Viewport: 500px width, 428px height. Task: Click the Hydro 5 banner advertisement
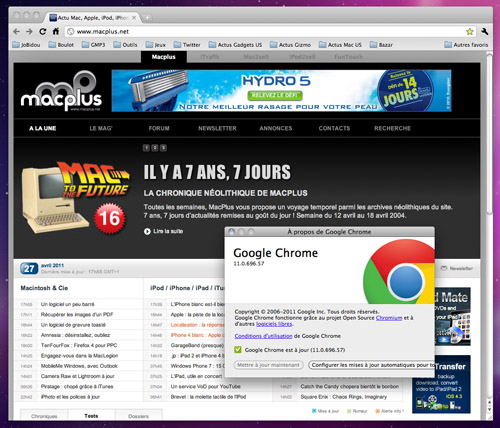(281, 91)
